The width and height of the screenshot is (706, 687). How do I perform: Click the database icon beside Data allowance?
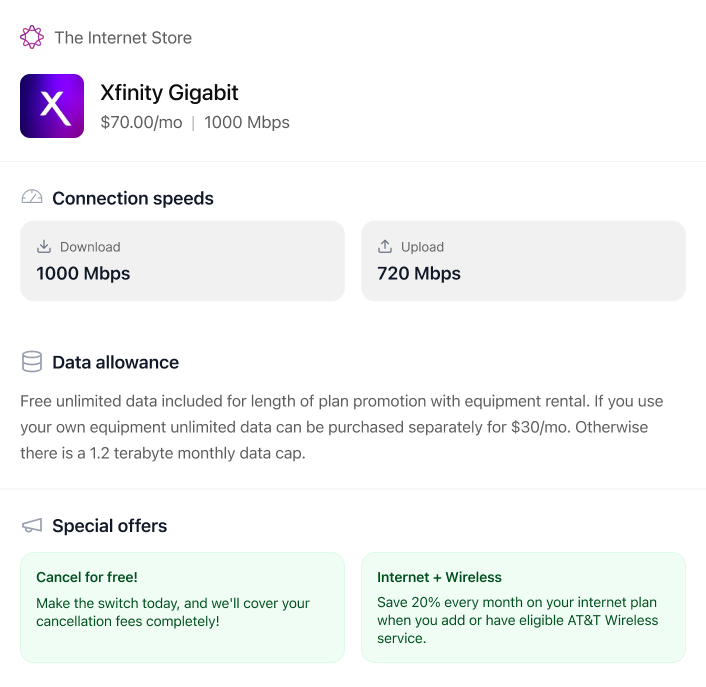click(x=32, y=362)
